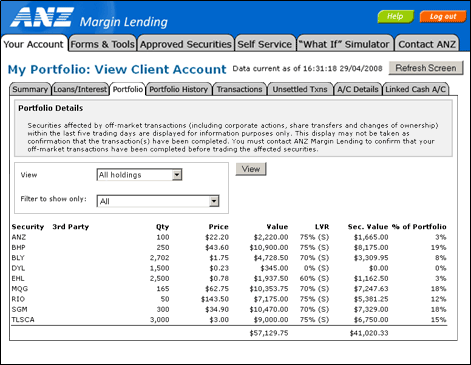Click the BLY price $1.75

[219, 258]
